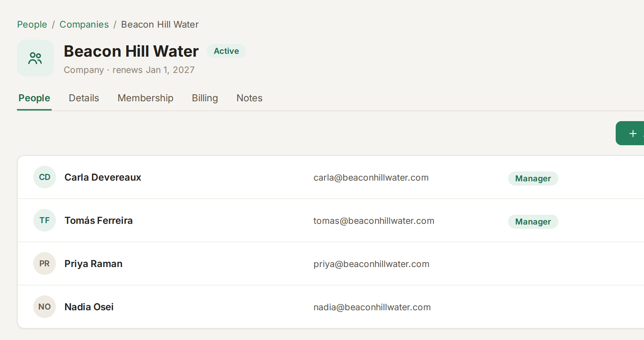The height and width of the screenshot is (340, 644).
Task: Switch to the Notes tab
Action: 249,98
